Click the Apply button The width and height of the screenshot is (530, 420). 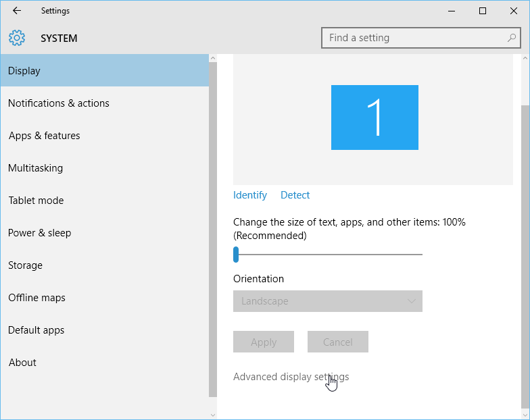point(264,342)
